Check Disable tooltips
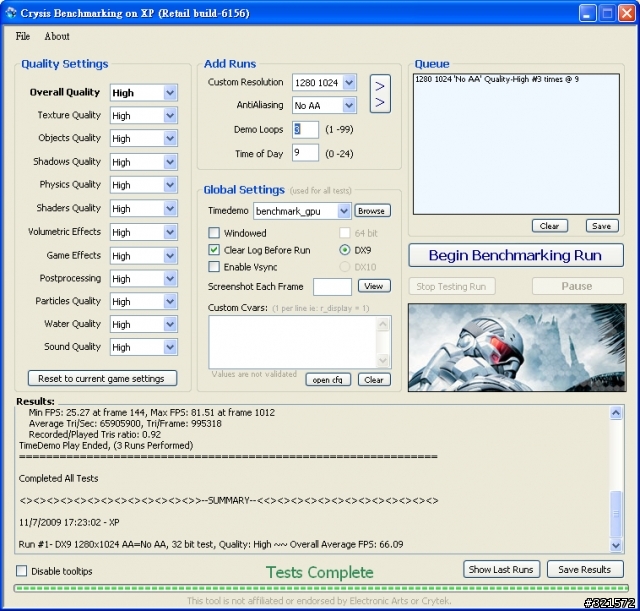This screenshot has height=611, width=640. pyautogui.click(x=21, y=571)
